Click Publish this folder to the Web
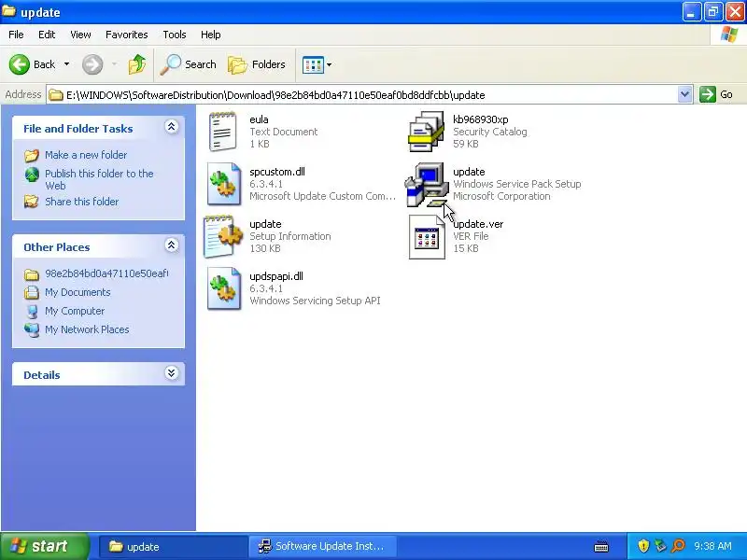 tap(99, 179)
